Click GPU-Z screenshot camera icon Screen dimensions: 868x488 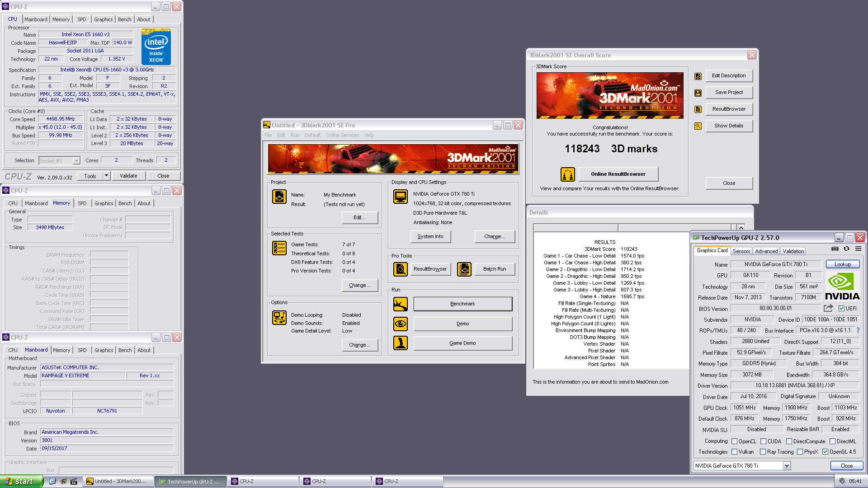pos(835,249)
